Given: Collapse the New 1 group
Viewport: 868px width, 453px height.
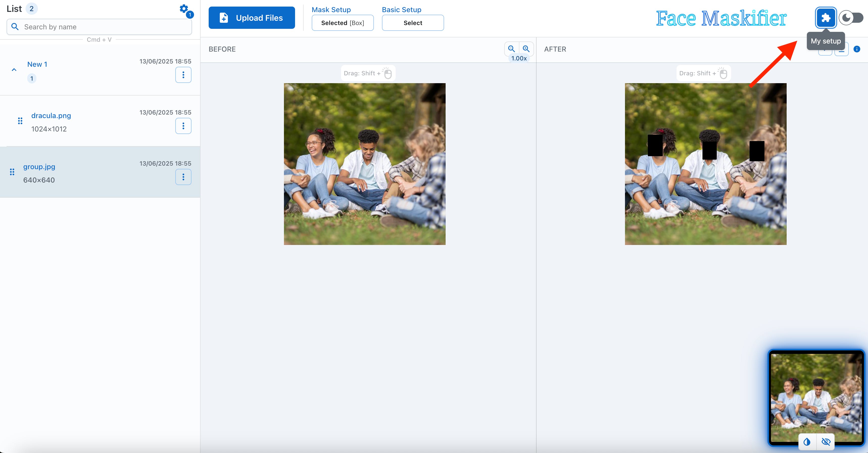Looking at the screenshot, I should (x=14, y=70).
